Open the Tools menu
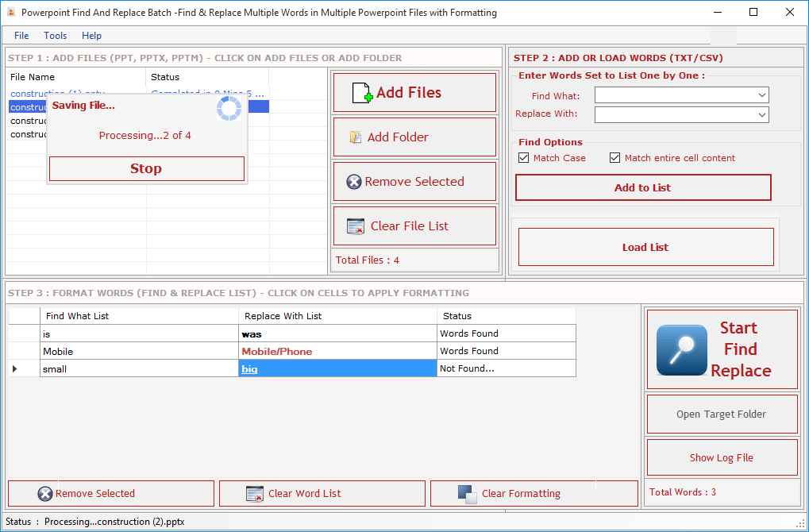This screenshot has height=532, width=809. coord(56,36)
